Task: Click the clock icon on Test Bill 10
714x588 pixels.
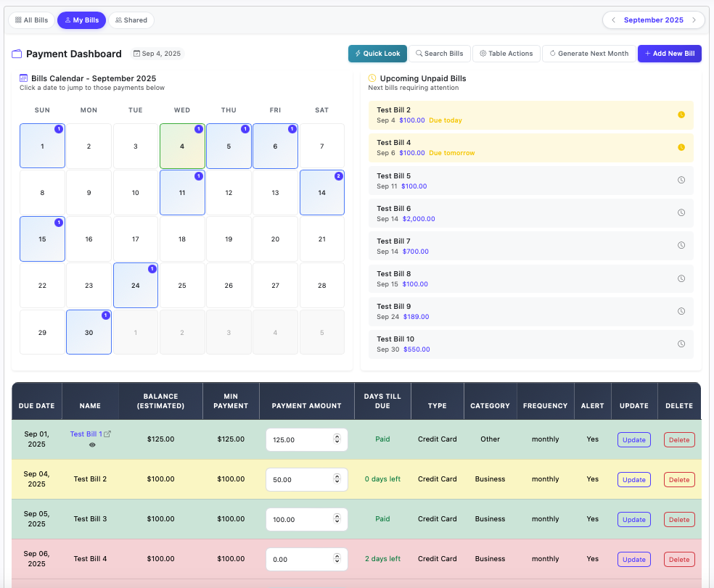Action: tap(681, 344)
